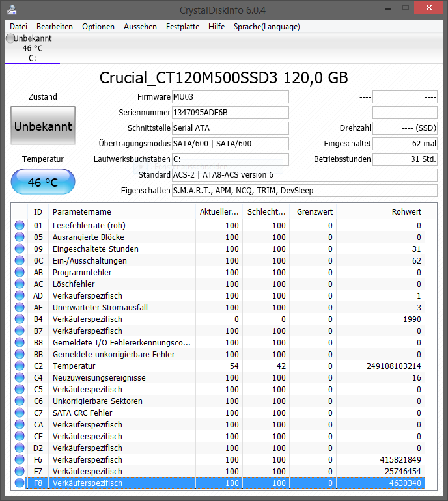The width and height of the screenshot is (448, 501).
Task: Select the Temperatur raw value 249108103214
Action: click(394, 366)
